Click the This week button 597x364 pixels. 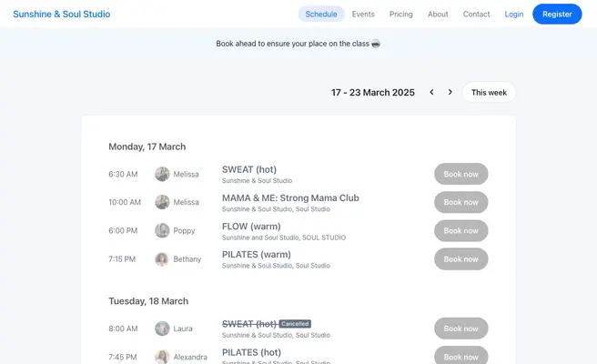pyautogui.click(x=489, y=92)
